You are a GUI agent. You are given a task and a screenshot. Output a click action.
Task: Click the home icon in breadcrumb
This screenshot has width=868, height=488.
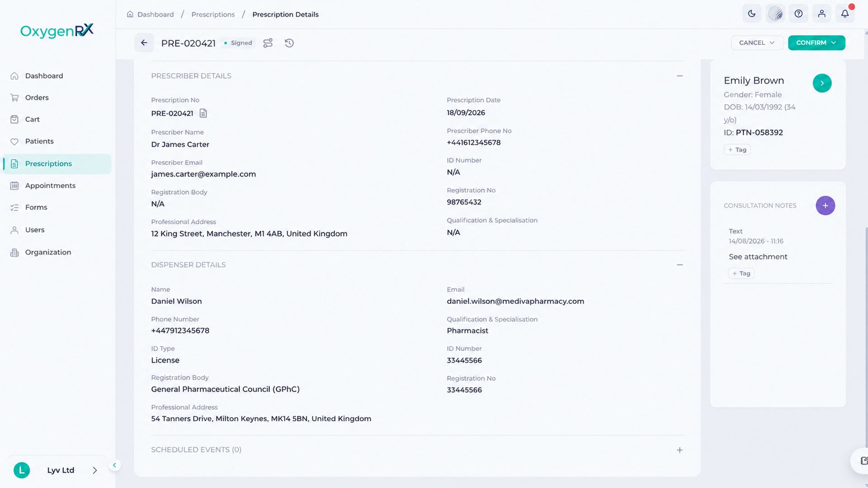[x=130, y=14]
